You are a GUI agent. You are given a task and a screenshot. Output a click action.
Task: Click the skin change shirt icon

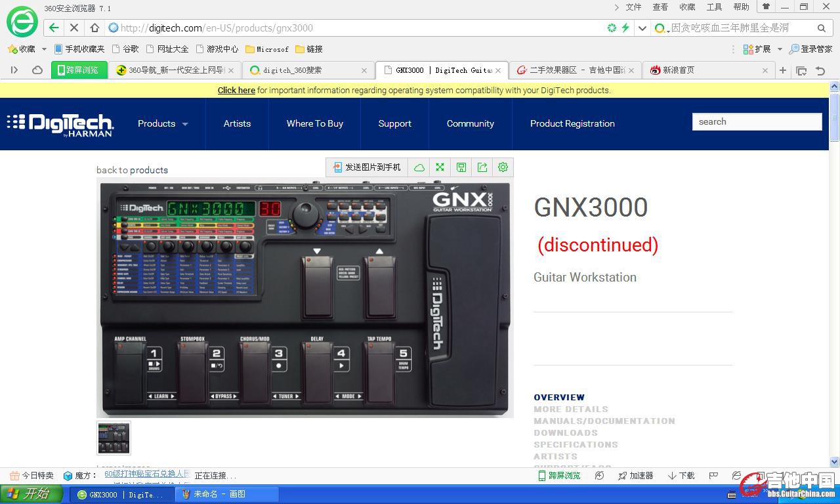click(x=766, y=7)
